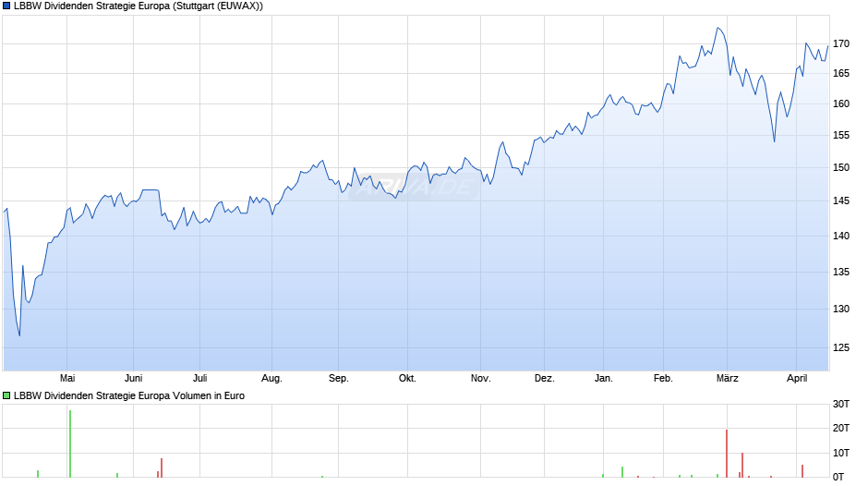The image size is (868, 486).
Task: Click the 10T volume axis value
Action: click(x=841, y=453)
